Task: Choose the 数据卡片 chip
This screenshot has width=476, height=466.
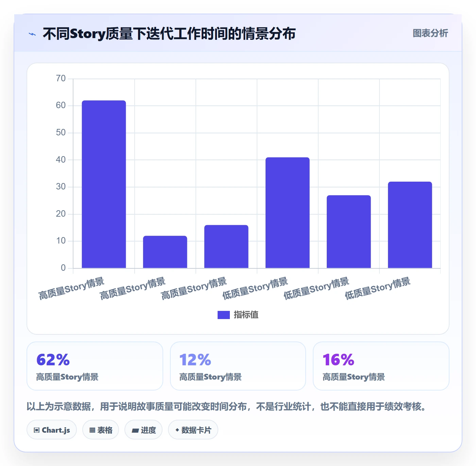Action: (193, 430)
